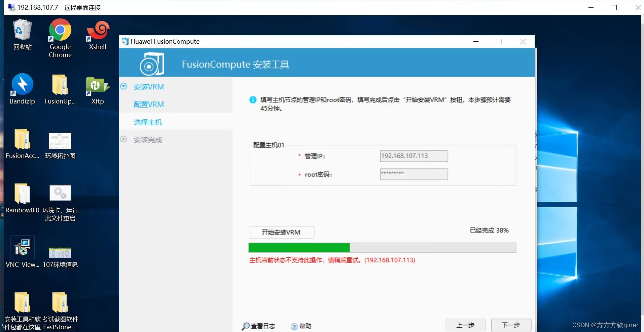Open Bandizip desktop shortcut

point(22,89)
